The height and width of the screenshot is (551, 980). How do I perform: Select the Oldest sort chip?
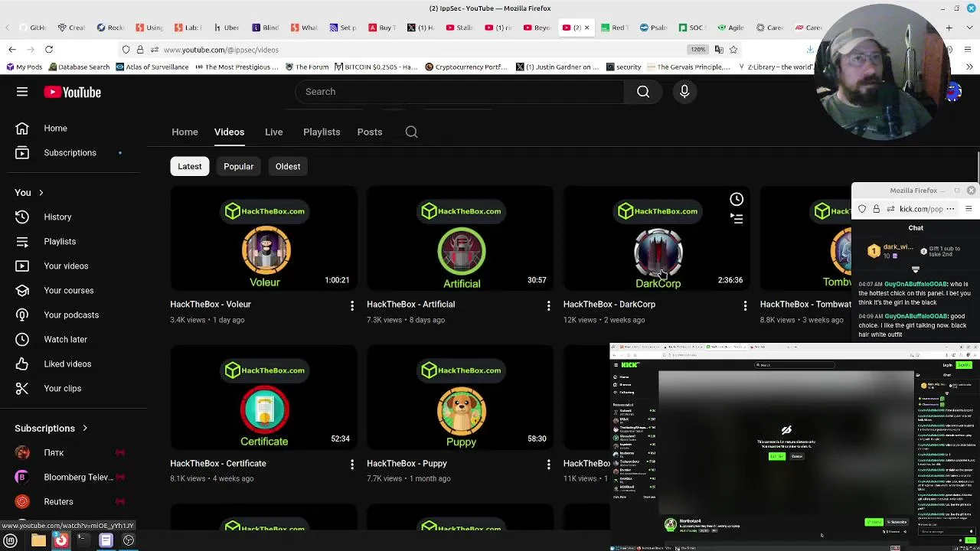click(288, 167)
